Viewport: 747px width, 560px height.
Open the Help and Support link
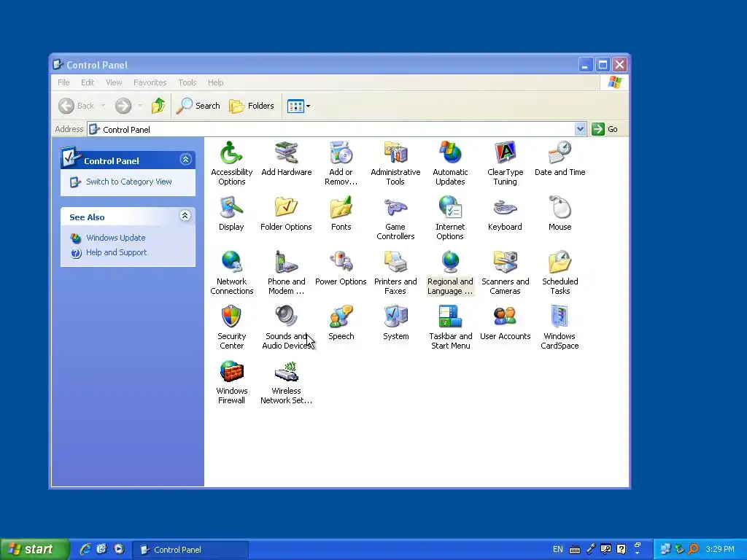pyautogui.click(x=116, y=252)
